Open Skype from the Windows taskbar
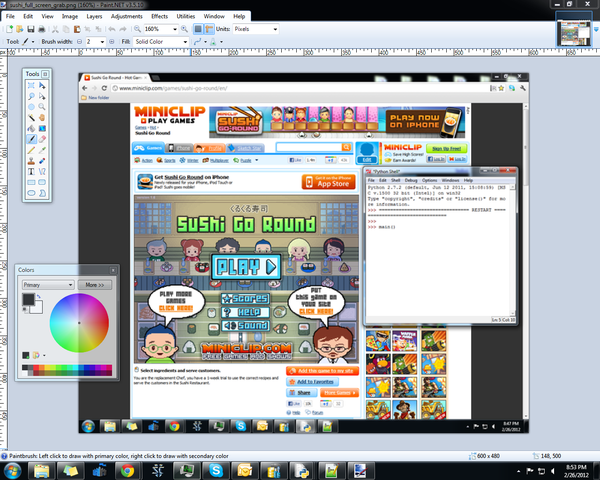 tap(215, 470)
